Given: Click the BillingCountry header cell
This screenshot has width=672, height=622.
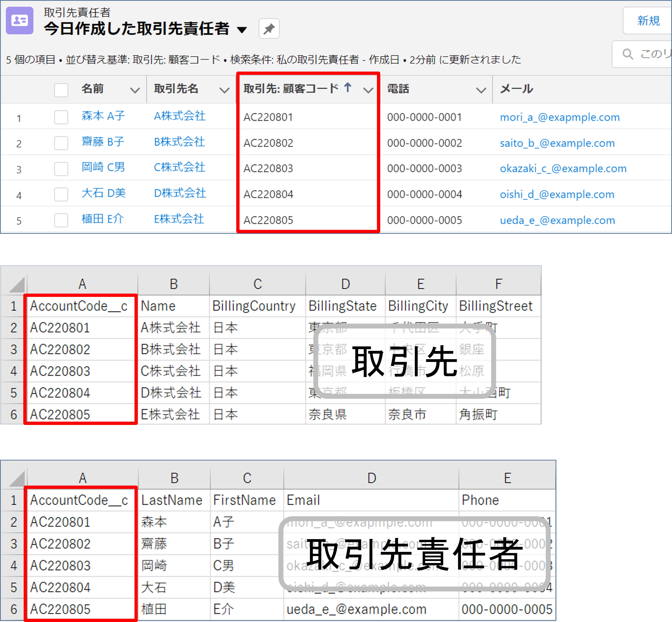Looking at the screenshot, I should click(x=257, y=306).
